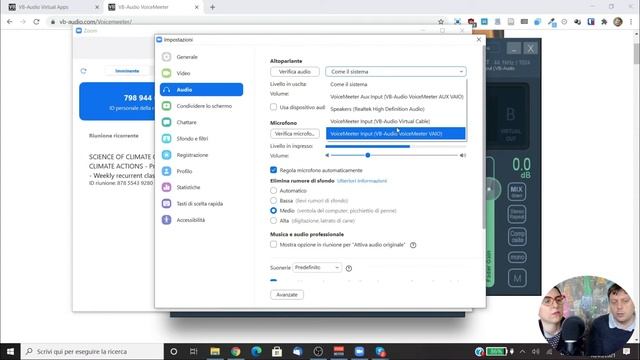Click help icon beside Attiva audio originale

pyautogui.click(x=413, y=245)
